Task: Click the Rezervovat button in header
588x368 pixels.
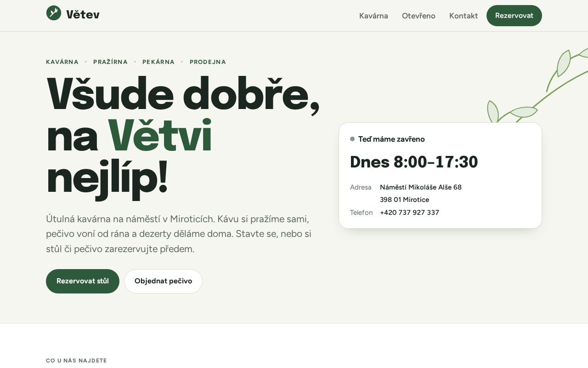Action: pyautogui.click(x=514, y=16)
